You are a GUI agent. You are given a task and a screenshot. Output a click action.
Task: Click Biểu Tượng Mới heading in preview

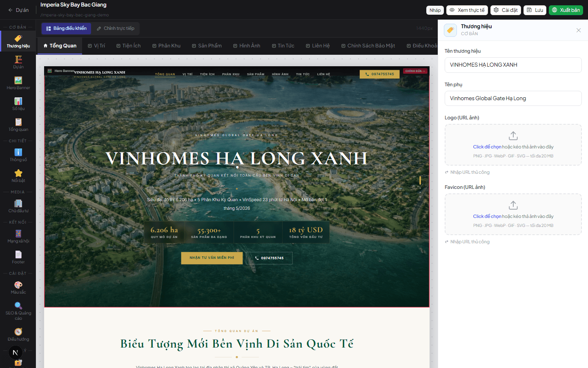point(237,344)
